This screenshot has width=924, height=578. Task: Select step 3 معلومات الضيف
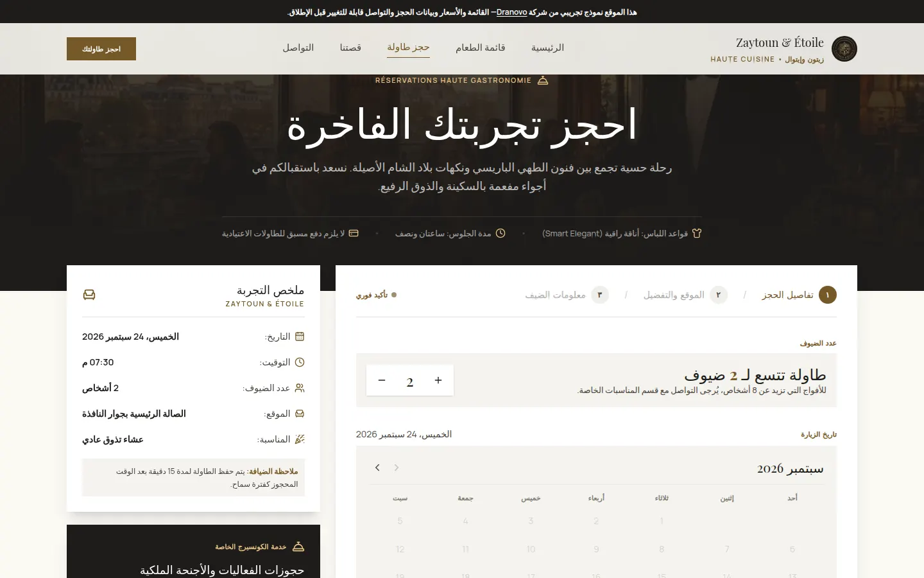click(567, 295)
